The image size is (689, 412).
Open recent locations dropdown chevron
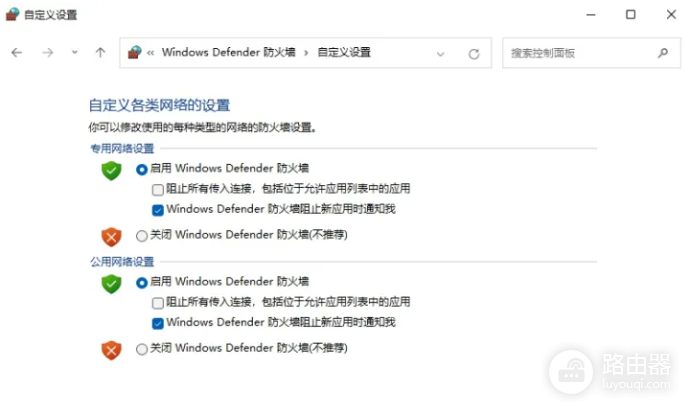[75, 52]
